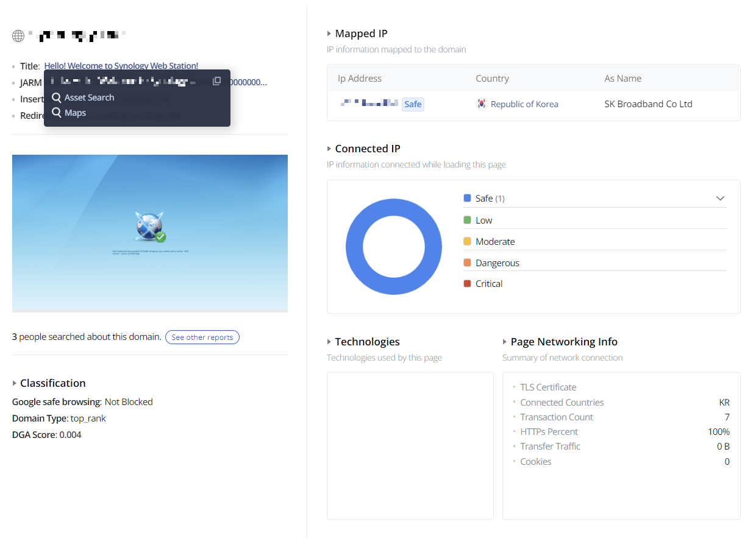Select the Critical legend row

(x=595, y=283)
